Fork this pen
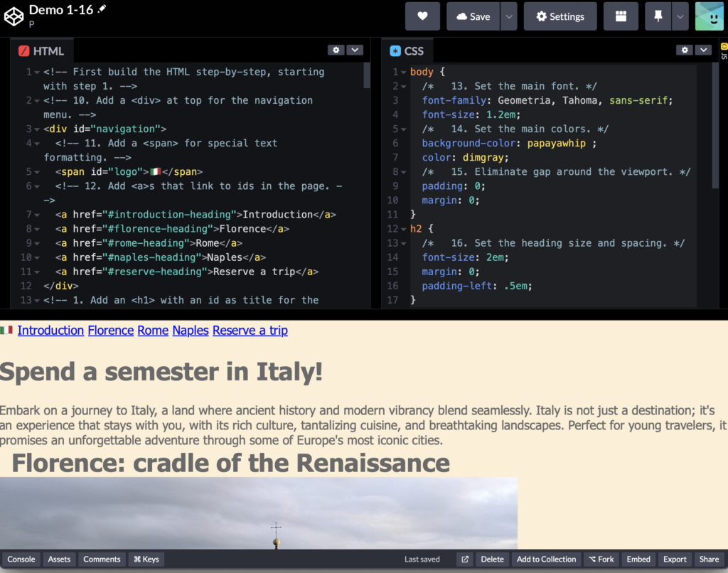 point(601,559)
